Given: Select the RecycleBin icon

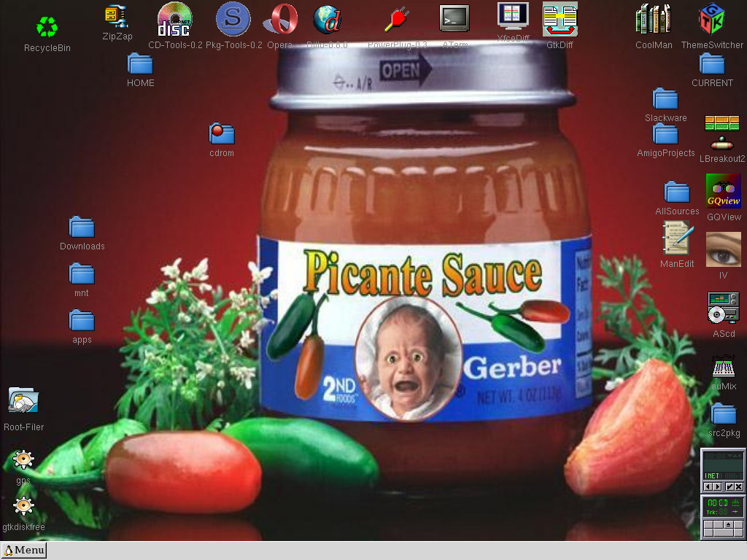Looking at the screenshot, I should tap(47, 28).
